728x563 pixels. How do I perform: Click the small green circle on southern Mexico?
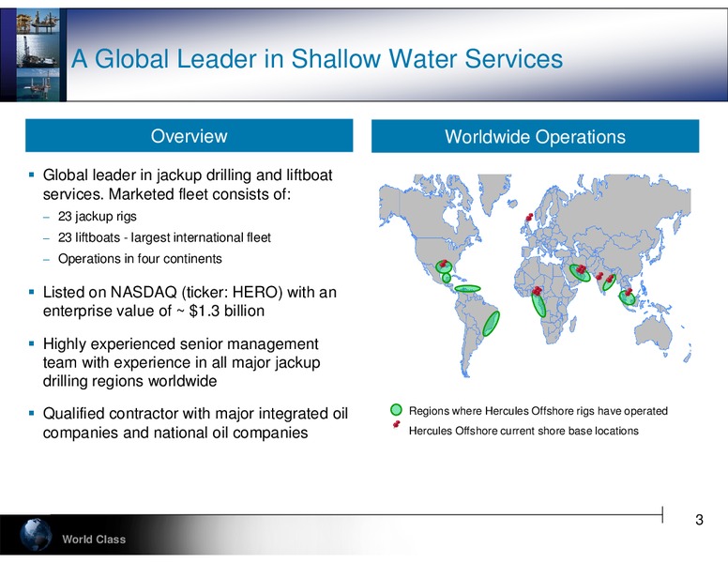447,278
